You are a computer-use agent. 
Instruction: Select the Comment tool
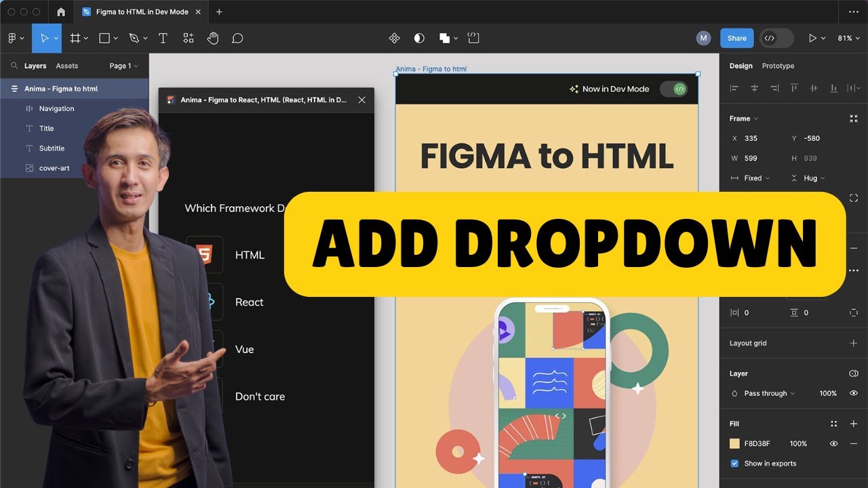[237, 39]
